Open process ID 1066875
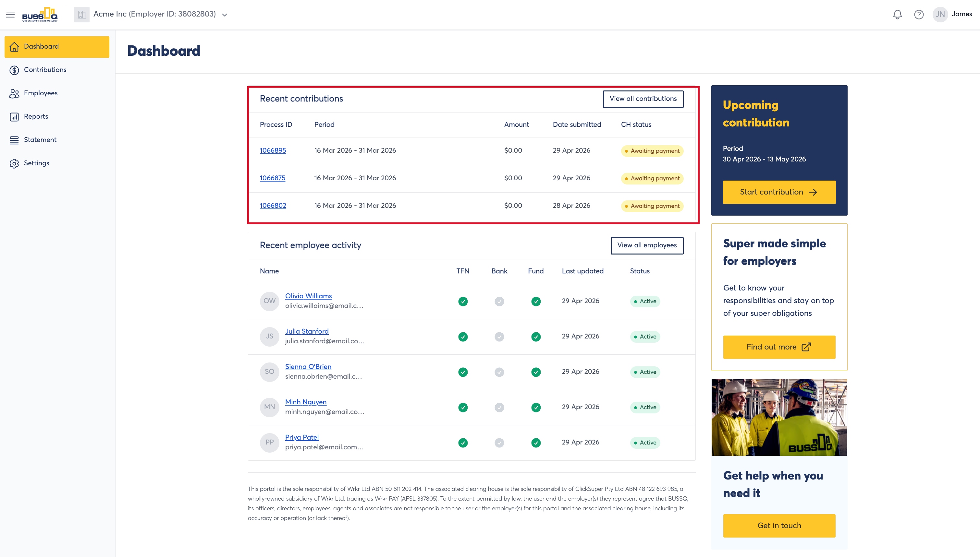The width and height of the screenshot is (980, 557). coord(273,178)
